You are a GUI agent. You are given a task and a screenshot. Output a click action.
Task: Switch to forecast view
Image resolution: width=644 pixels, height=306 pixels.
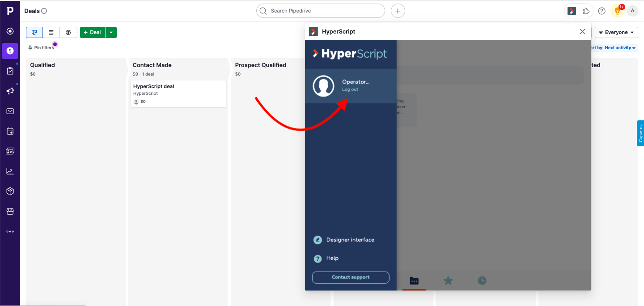[68, 32]
